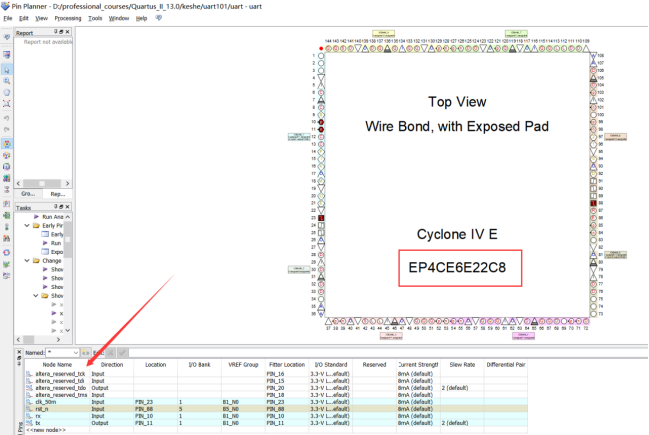Click the undo arrow icon
The height and width of the screenshot is (435, 649).
pos(7,118)
